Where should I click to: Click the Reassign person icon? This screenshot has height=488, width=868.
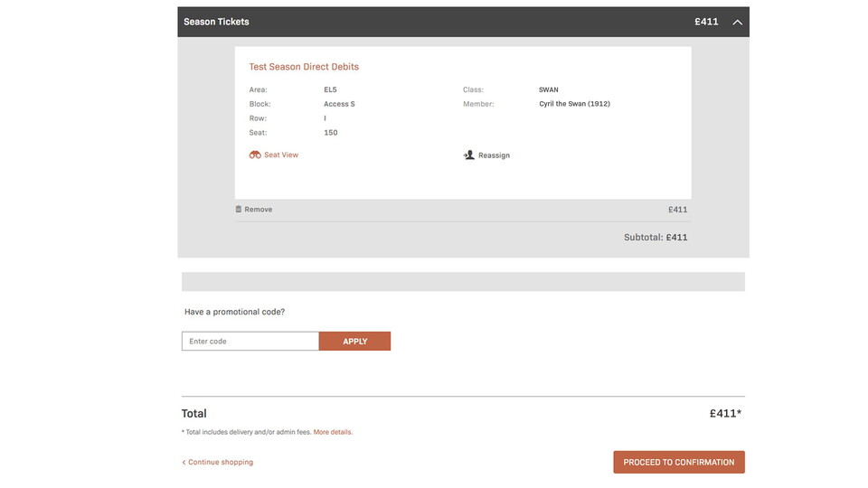(468, 155)
